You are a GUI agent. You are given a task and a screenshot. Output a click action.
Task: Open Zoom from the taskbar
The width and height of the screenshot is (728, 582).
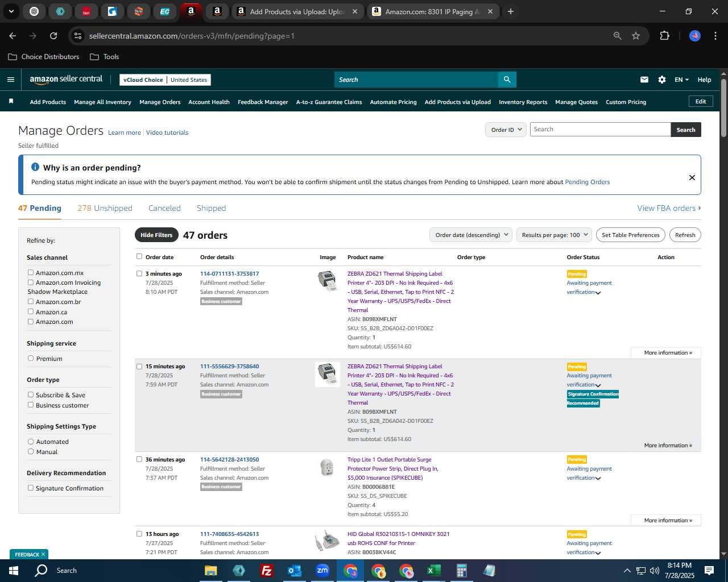click(322, 571)
